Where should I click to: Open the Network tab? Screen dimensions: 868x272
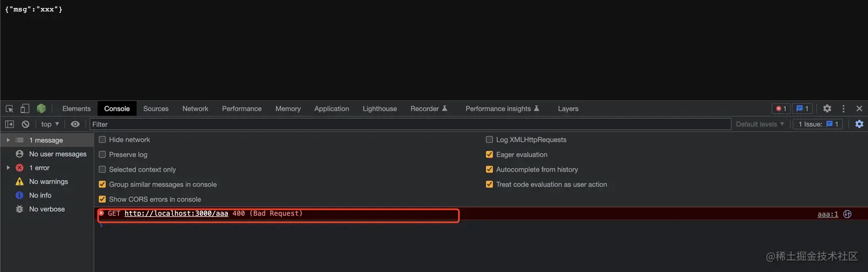pyautogui.click(x=195, y=108)
